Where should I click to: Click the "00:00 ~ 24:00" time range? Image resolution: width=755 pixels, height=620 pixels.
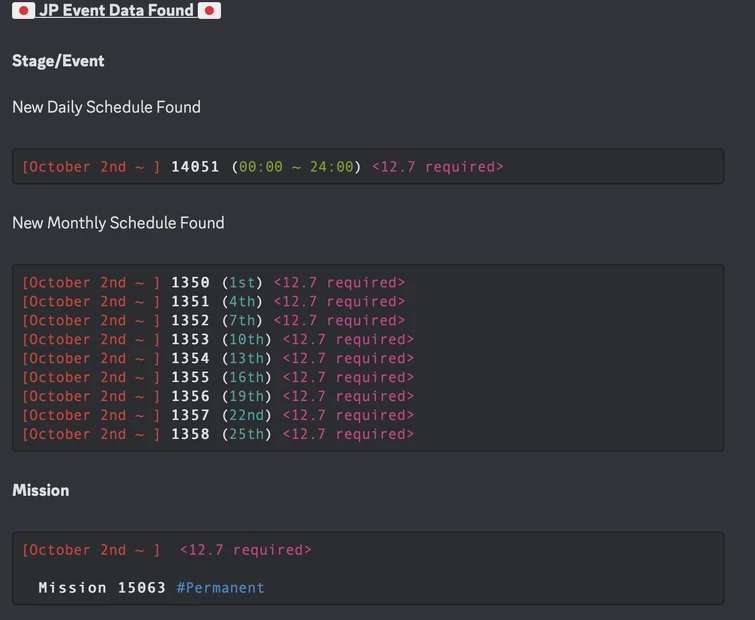click(x=296, y=167)
